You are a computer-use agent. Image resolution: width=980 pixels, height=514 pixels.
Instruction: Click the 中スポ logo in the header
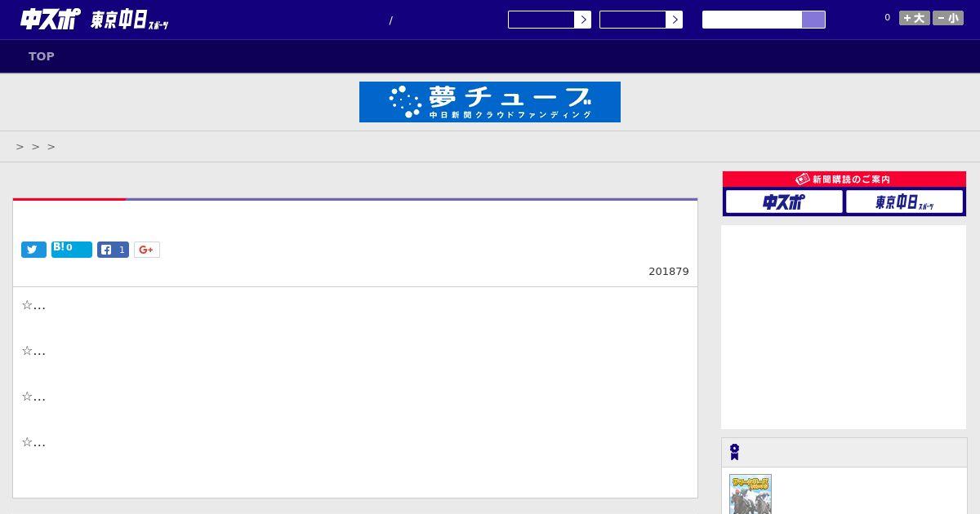pos(51,19)
